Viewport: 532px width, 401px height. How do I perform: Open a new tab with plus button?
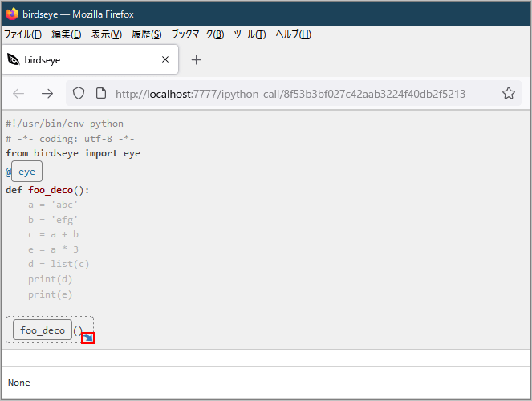(x=196, y=60)
